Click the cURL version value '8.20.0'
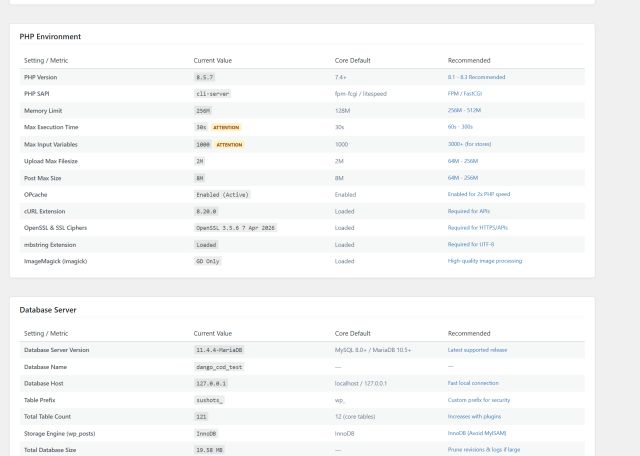 [206, 211]
